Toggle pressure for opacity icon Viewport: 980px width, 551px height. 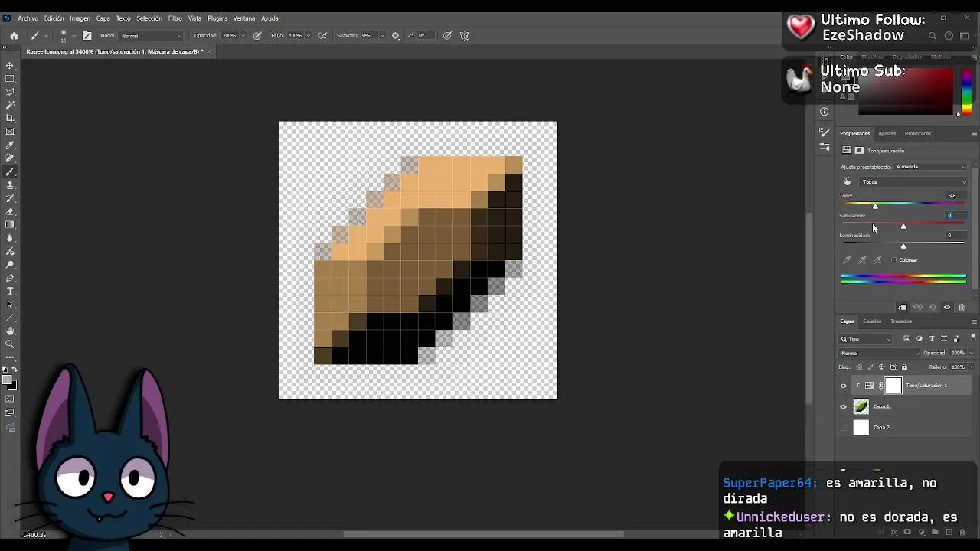[x=257, y=35]
